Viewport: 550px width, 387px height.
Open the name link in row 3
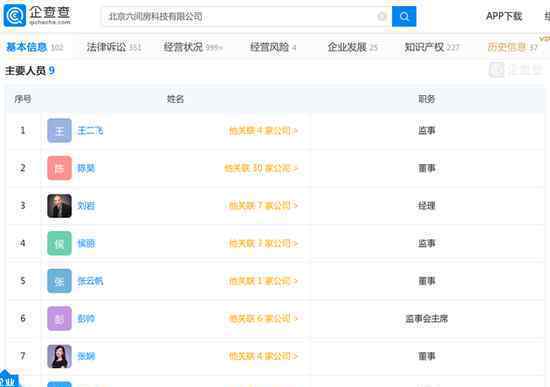(x=86, y=206)
